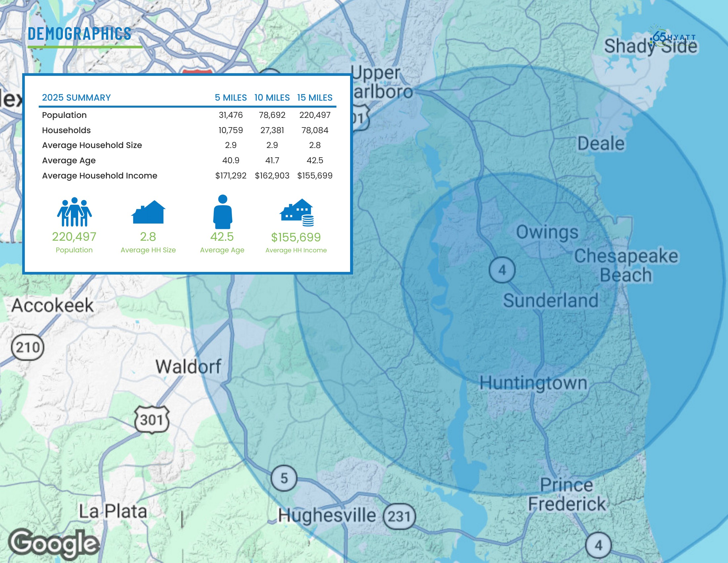This screenshot has height=563, width=728.
Task: Click the house with coins income icon
Action: 297,213
